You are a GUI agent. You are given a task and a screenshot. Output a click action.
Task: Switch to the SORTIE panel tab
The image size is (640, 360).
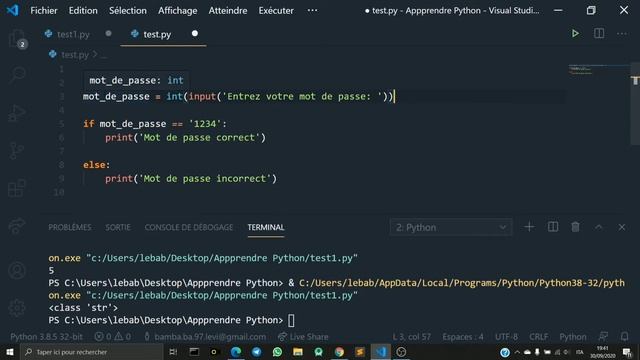click(x=118, y=227)
